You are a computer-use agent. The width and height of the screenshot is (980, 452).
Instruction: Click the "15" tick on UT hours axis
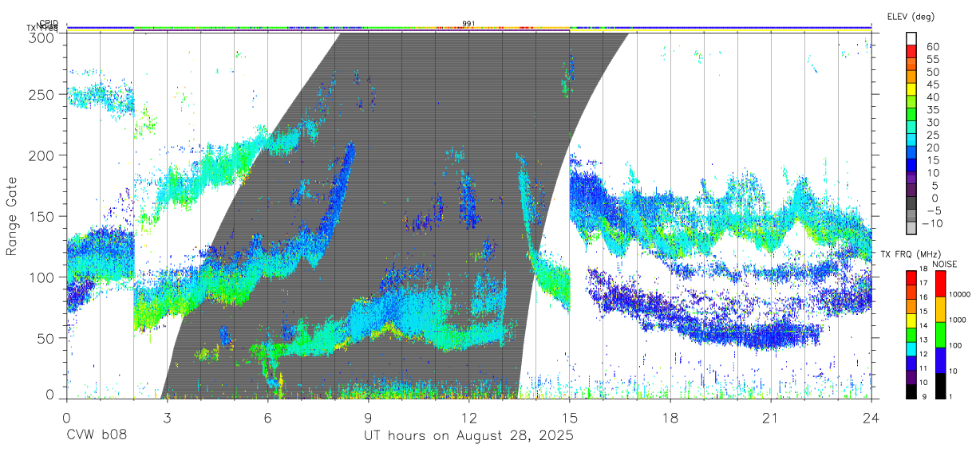[x=570, y=417]
